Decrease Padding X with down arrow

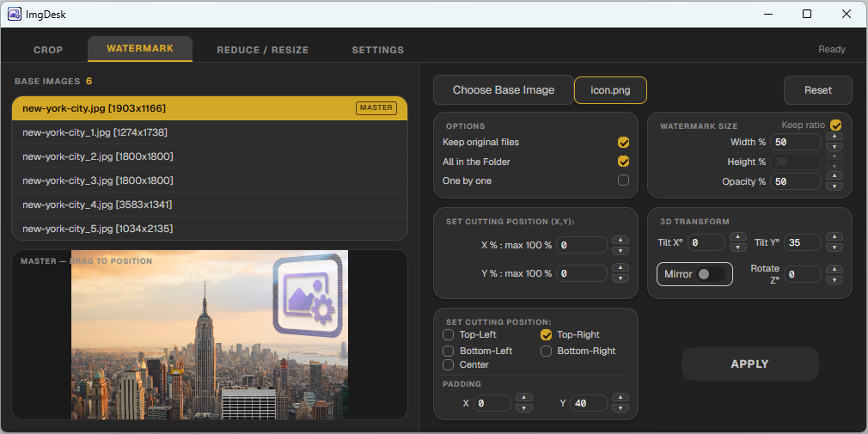pyautogui.click(x=523, y=408)
